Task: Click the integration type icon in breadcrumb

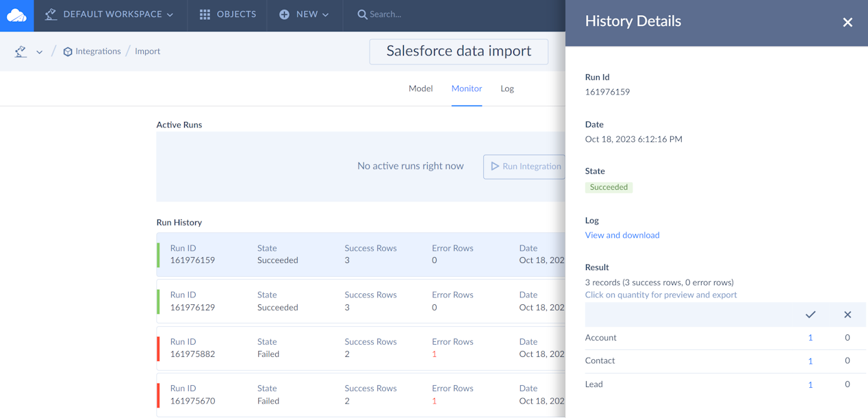Action: point(21,51)
